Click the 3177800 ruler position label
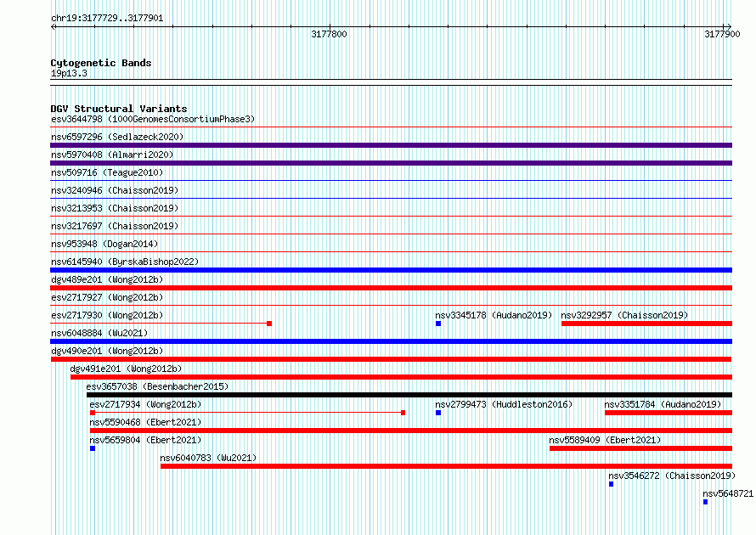 tap(329, 34)
